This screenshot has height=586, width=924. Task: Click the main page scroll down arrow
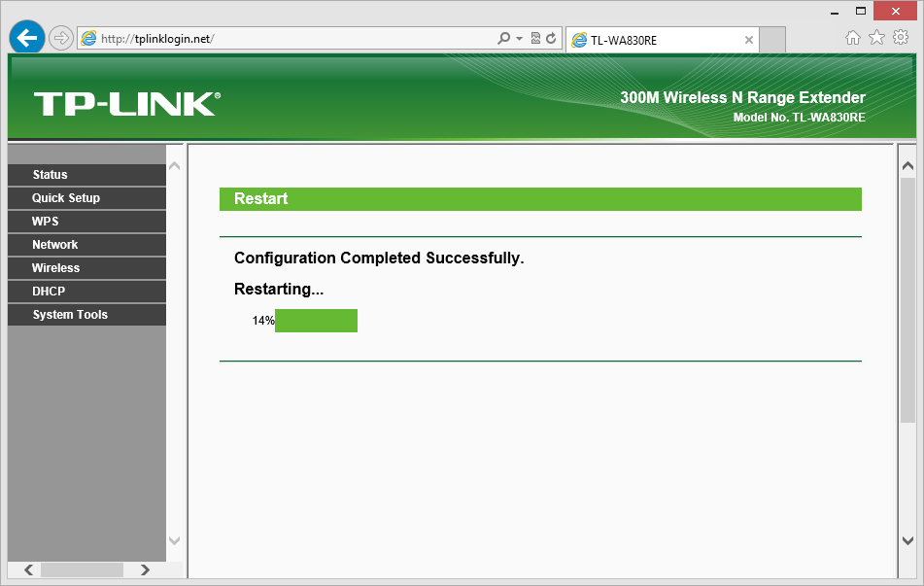[908, 540]
